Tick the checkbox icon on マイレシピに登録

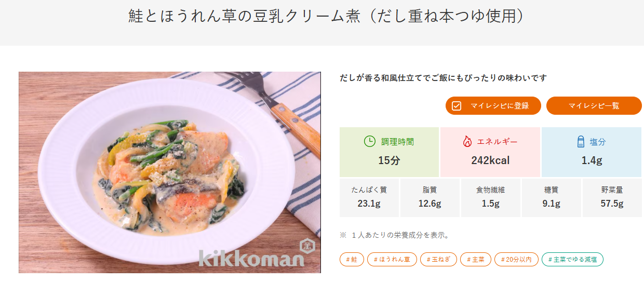457,106
